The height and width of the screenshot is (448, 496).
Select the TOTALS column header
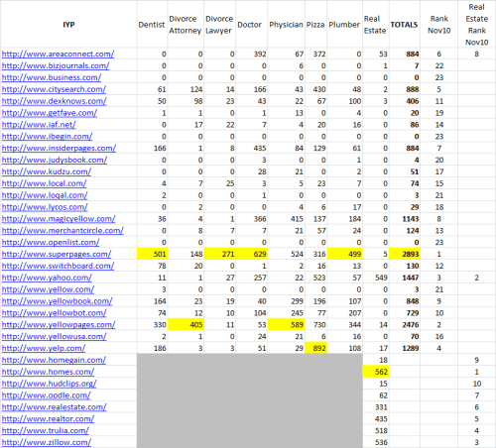point(404,25)
